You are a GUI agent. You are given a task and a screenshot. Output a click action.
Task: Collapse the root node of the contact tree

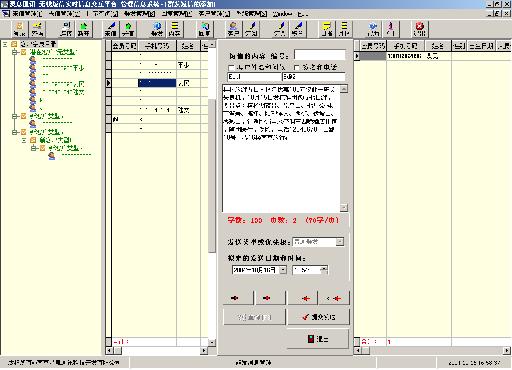pyautogui.click(x=5, y=44)
